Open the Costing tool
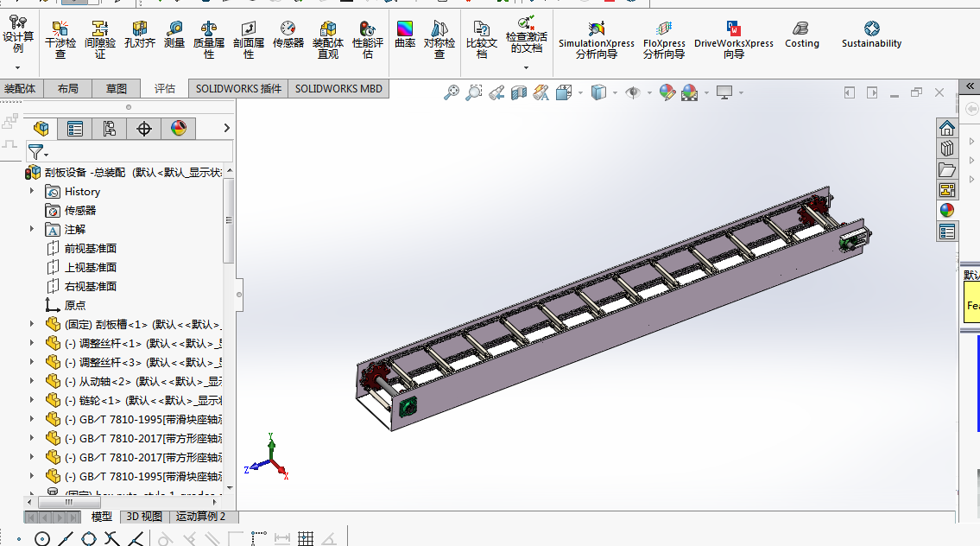This screenshot has height=546, width=980. 802,35
